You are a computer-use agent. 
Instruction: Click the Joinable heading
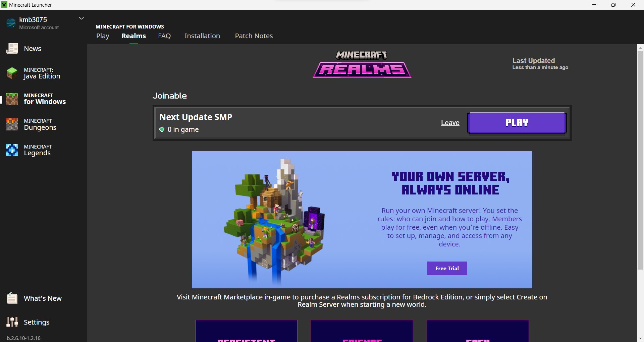pos(170,96)
